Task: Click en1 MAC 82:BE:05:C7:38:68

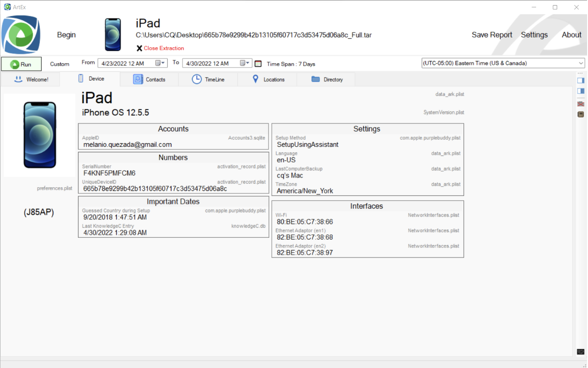Action: click(x=305, y=237)
